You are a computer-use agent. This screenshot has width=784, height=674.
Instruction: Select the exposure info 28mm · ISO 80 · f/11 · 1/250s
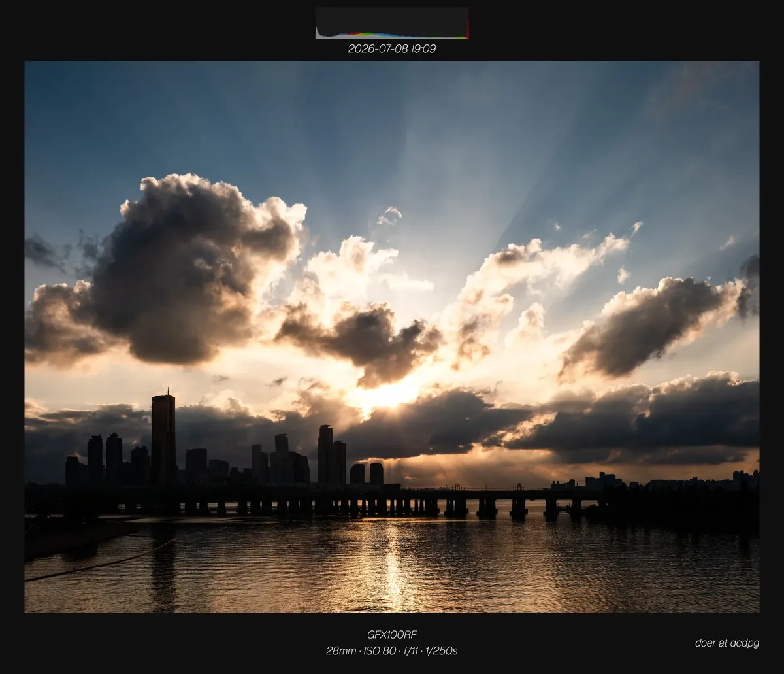pos(392,651)
